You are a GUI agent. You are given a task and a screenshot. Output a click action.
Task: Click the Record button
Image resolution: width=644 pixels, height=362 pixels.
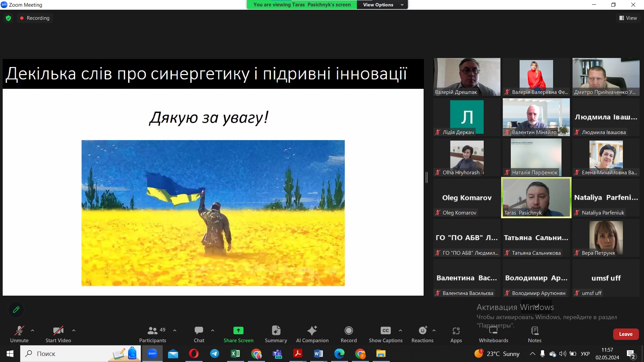coord(349,334)
